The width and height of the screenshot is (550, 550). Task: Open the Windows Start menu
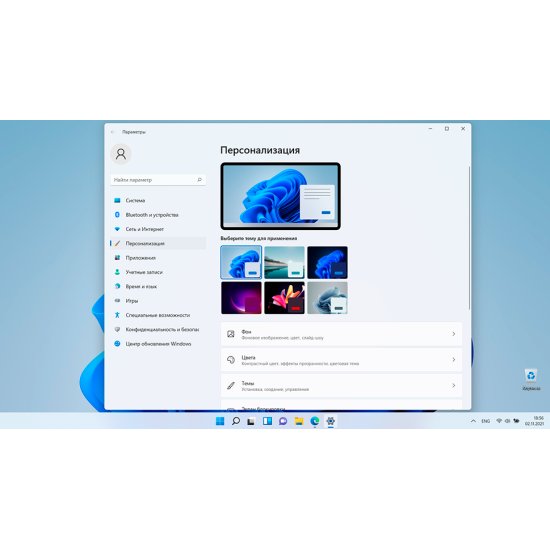point(220,421)
